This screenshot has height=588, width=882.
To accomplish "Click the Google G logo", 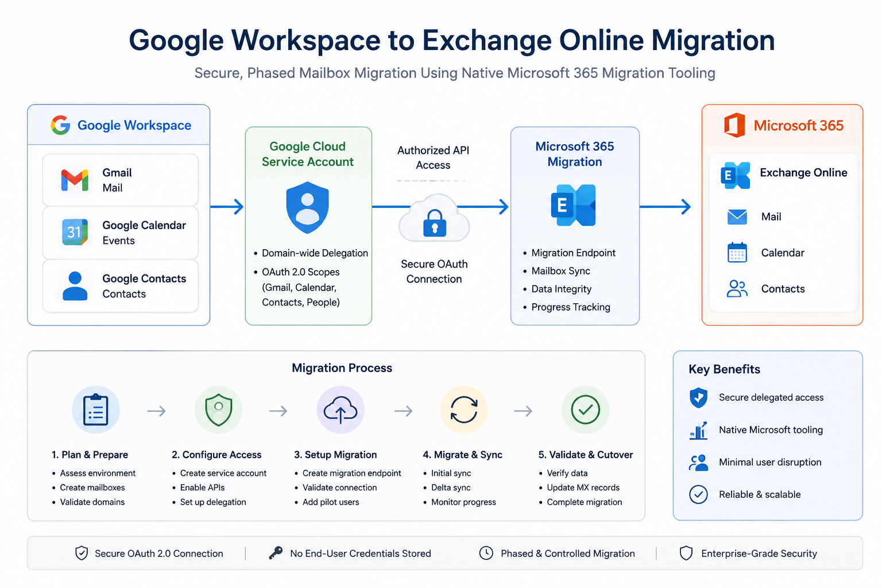I will point(60,125).
